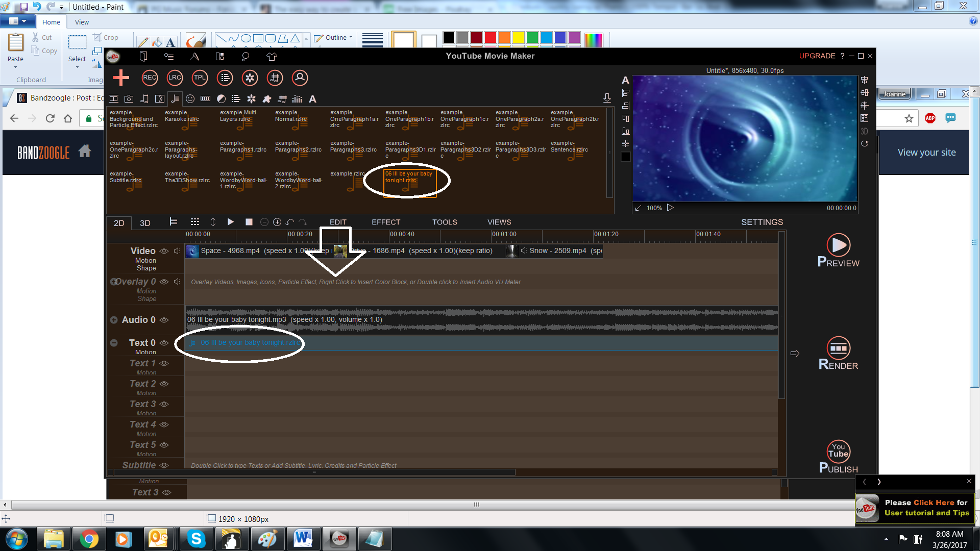The width and height of the screenshot is (980, 551).
Task: Show the letter A text library icon
Action: tap(313, 99)
